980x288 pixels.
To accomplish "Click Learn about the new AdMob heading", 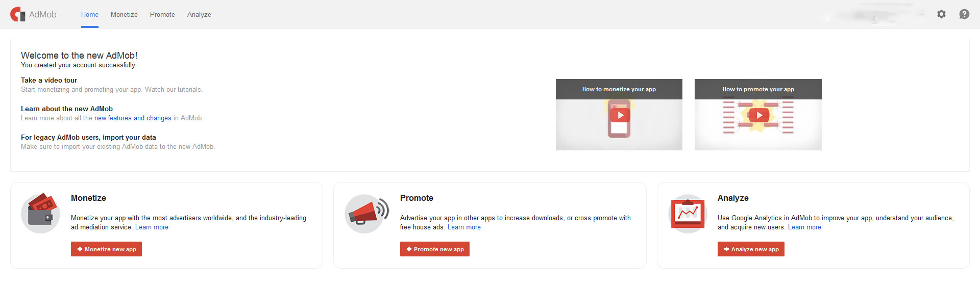I will tap(67, 109).
